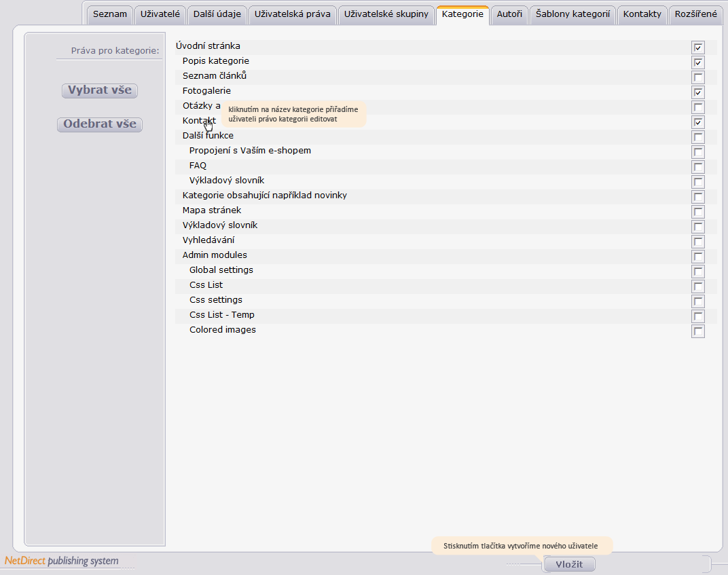Open the Uživatelé tab
Viewport: 728px width, 575px height.
click(x=160, y=14)
